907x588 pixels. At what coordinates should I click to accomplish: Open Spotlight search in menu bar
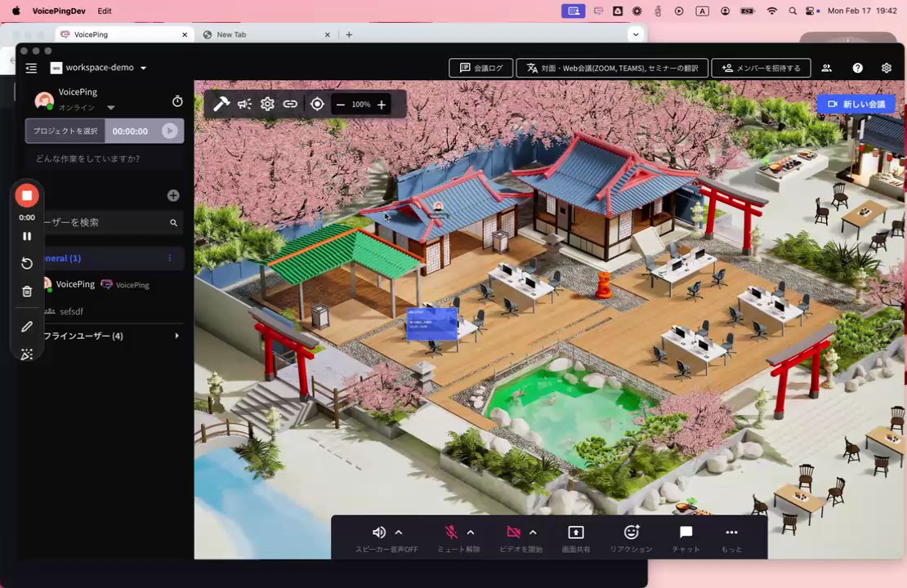point(793,11)
